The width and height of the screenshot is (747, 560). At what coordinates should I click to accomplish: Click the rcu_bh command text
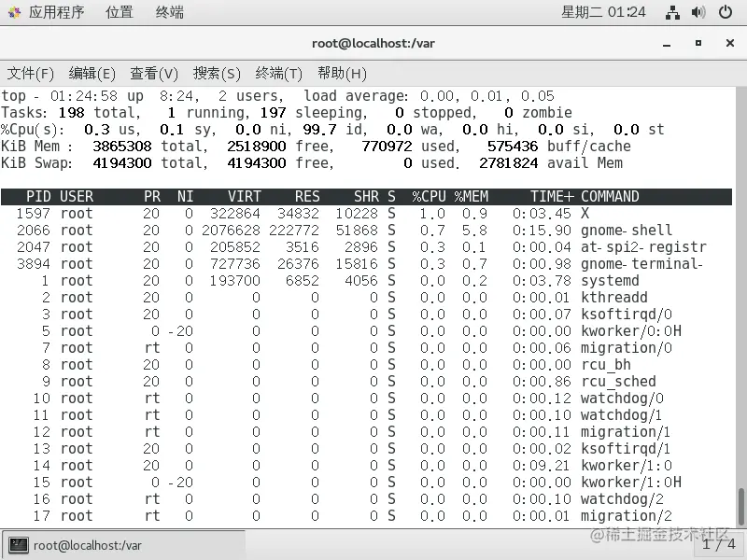point(605,365)
